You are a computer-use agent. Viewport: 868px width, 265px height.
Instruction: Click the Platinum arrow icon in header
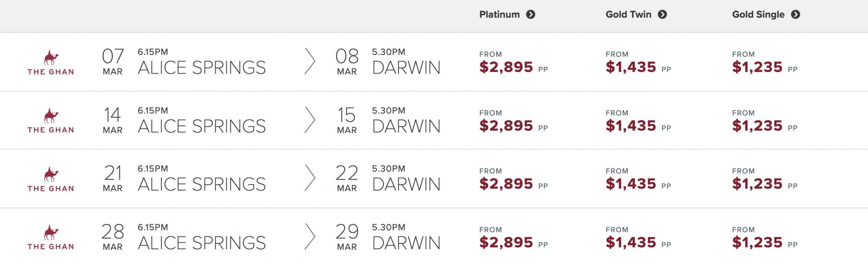point(531,15)
